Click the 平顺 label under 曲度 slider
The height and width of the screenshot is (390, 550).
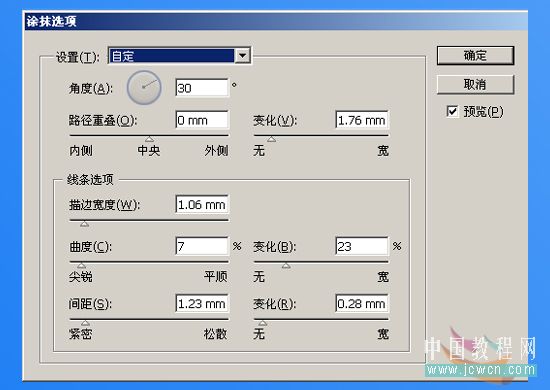(x=216, y=277)
